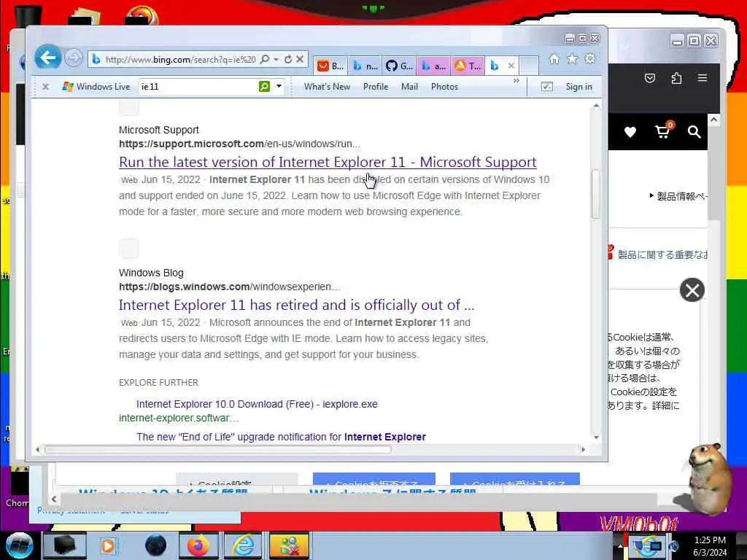Viewport: 747px width, 560px height.
Task: Click IE vertical scrollbar down arrow
Action: pos(595,437)
